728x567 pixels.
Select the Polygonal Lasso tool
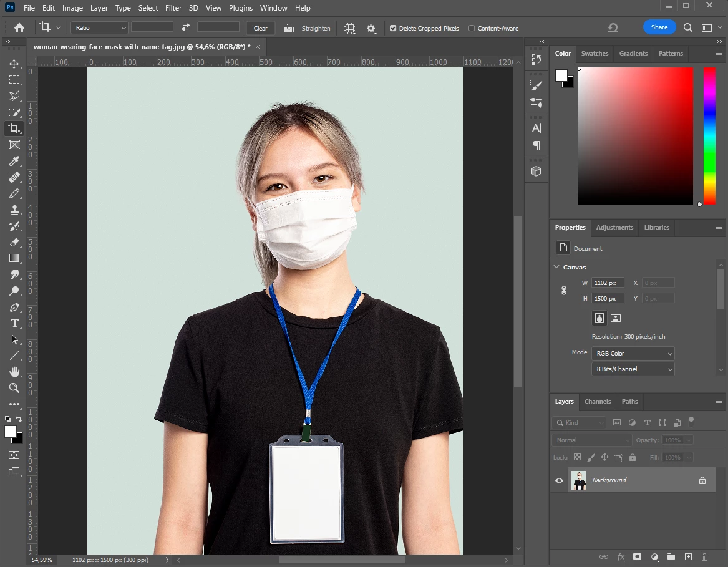(x=14, y=96)
